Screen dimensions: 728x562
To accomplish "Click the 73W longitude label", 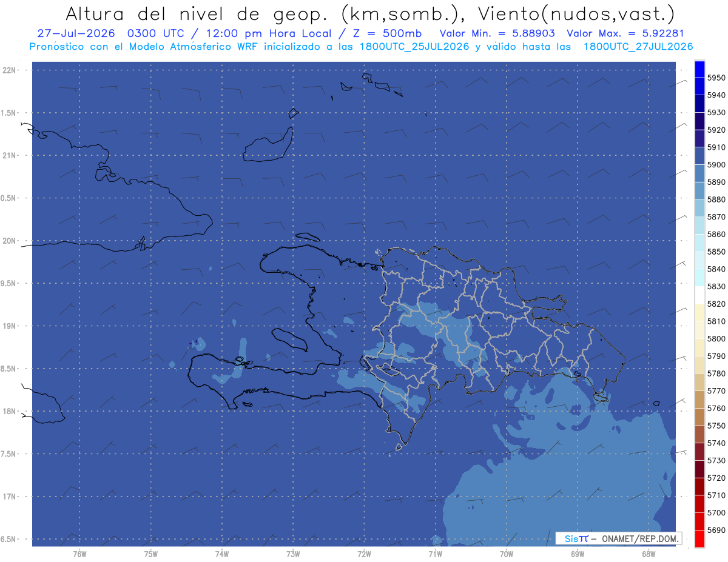I will click(x=293, y=554).
